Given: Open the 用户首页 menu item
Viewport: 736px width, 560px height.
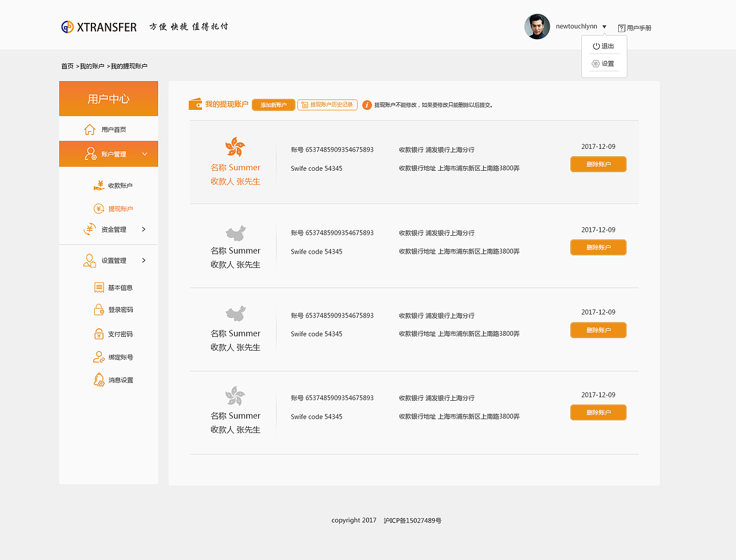Looking at the screenshot, I should tap(114, 130).
